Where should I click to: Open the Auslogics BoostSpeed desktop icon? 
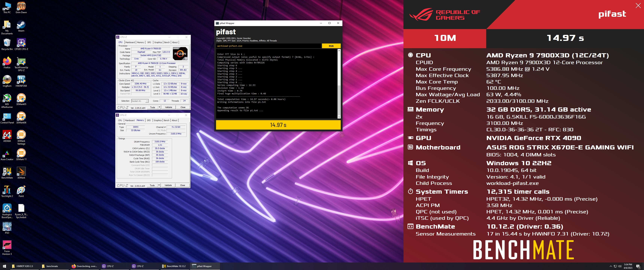pyautogui.click(x=7, y=211)
